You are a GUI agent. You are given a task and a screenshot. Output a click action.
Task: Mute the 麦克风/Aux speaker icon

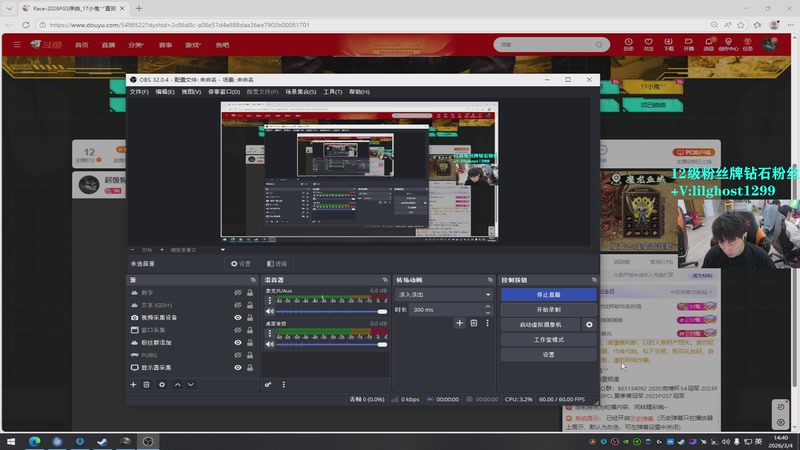click(270, 312)
